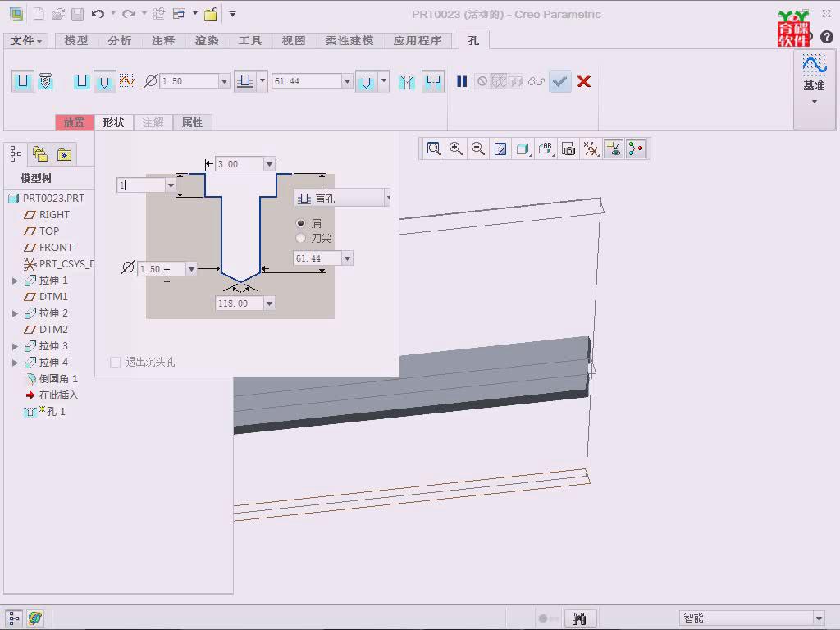Screen dimensions: 840x630
Task: Open datum display filters
Action: tap(591, 148)
